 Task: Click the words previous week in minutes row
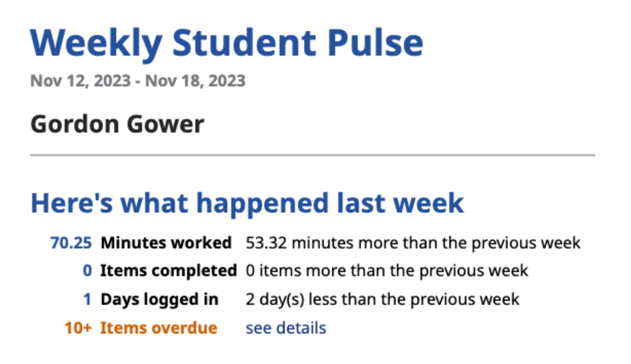tap(526, 243)
